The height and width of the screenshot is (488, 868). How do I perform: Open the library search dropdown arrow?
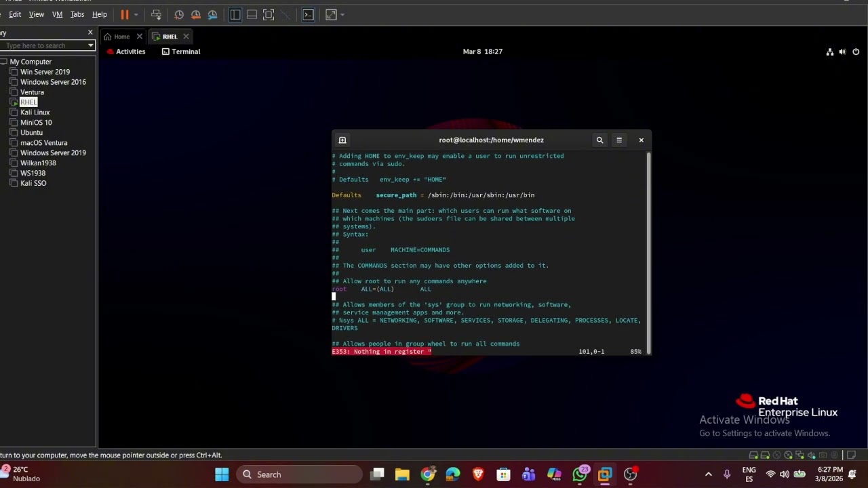click(x=90, y=45)
